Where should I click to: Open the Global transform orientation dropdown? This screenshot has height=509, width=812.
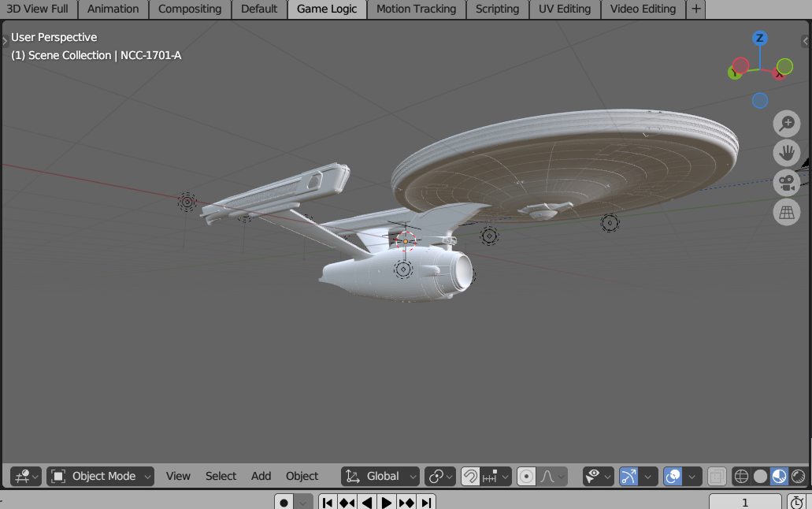click(x=380, y=476)
